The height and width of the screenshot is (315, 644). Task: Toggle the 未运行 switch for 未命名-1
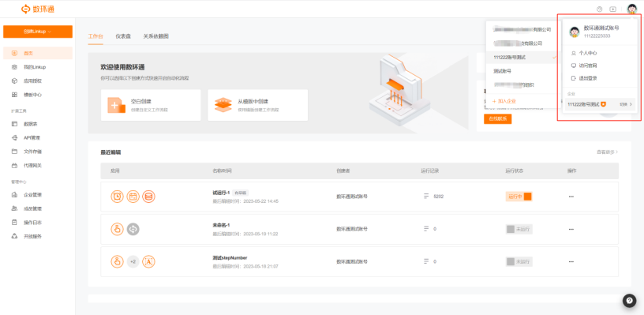click(519, 229)
